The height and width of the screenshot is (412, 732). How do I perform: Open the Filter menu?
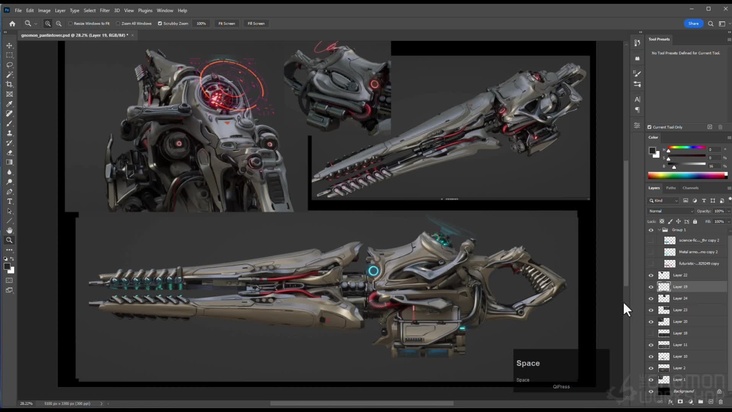(x=105, y=10)
